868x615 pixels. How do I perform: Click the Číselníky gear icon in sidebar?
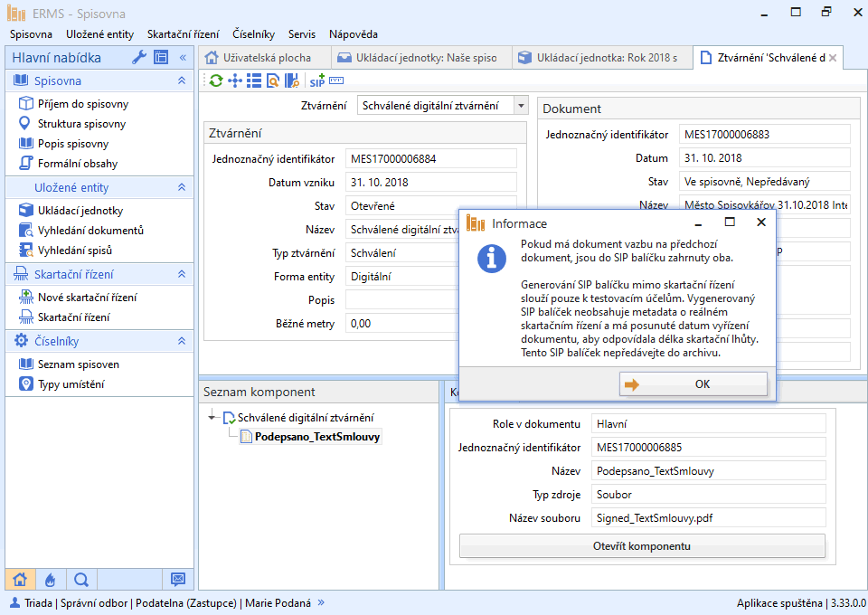click(21, 341)
